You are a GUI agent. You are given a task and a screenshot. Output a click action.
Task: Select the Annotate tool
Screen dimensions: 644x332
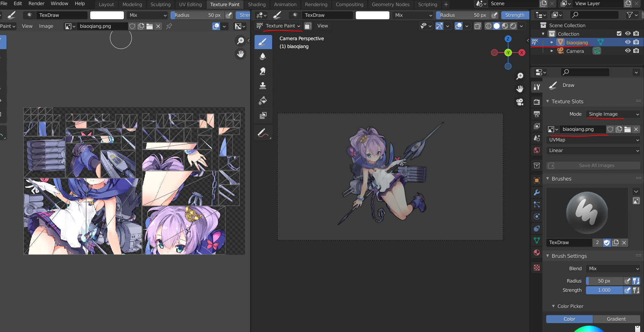(x=262, y=133)
